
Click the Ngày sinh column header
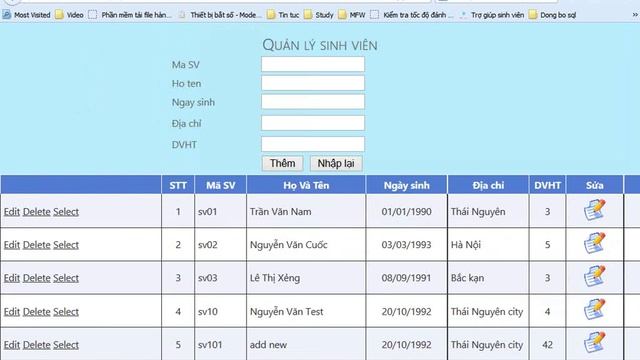click(407, 185)
